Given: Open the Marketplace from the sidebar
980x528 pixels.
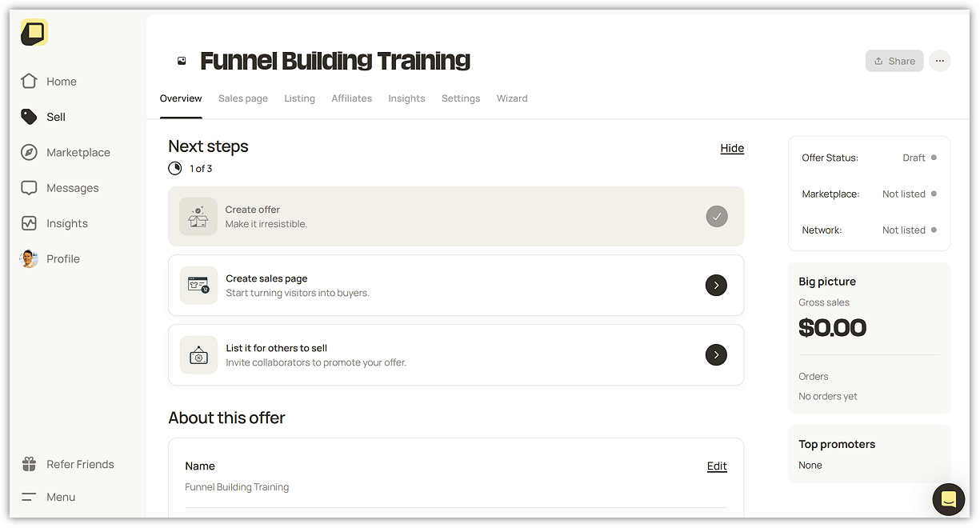Looking at the screenshot, I should click(78, 152).
